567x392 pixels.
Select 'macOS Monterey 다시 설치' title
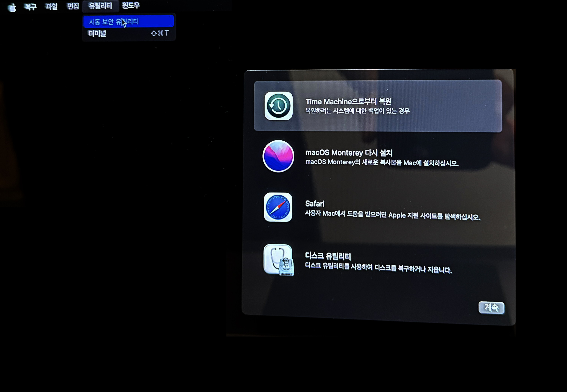tap(348, 153)
